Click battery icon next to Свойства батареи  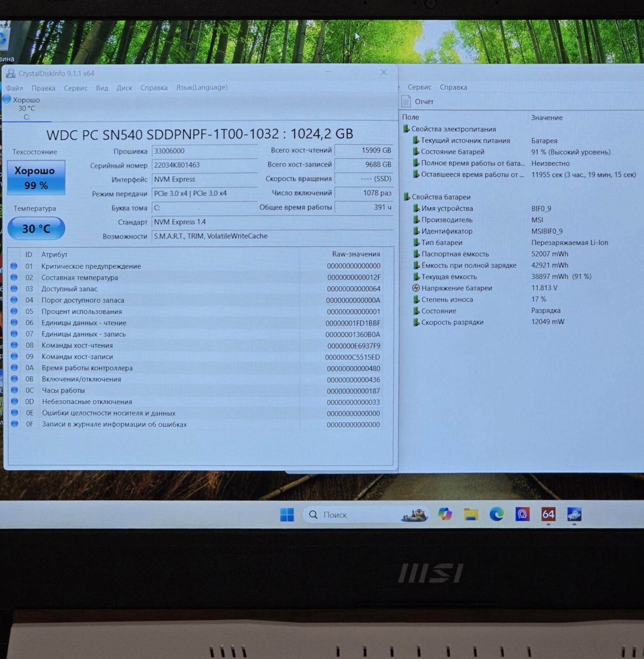coord(406,197)
